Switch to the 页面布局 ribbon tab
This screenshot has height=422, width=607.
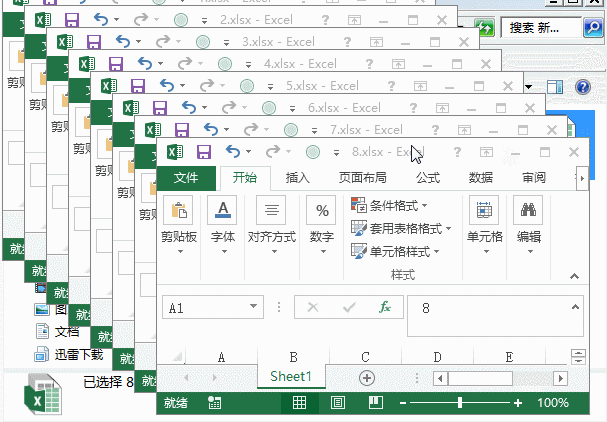[x=362, y=178]
